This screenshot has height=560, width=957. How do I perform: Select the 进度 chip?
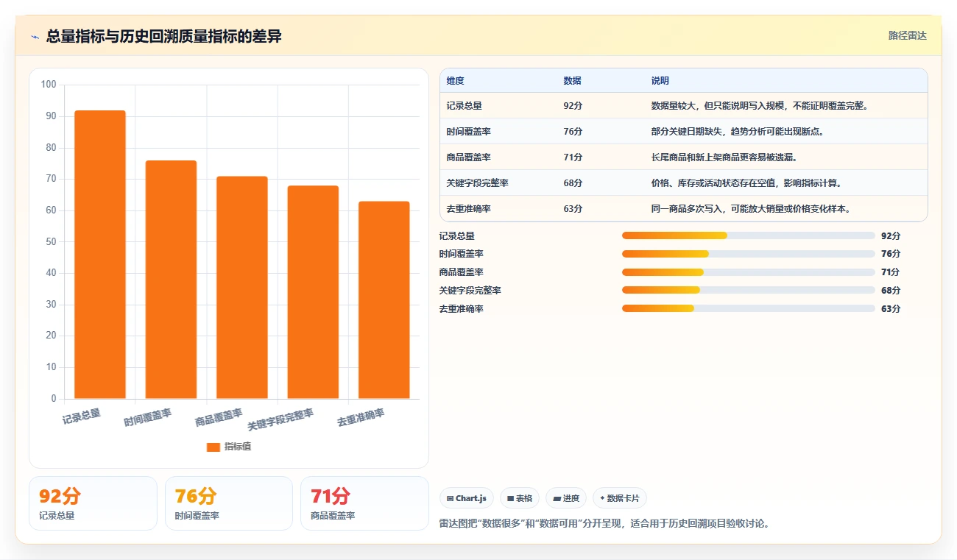(x=566, y=498)
